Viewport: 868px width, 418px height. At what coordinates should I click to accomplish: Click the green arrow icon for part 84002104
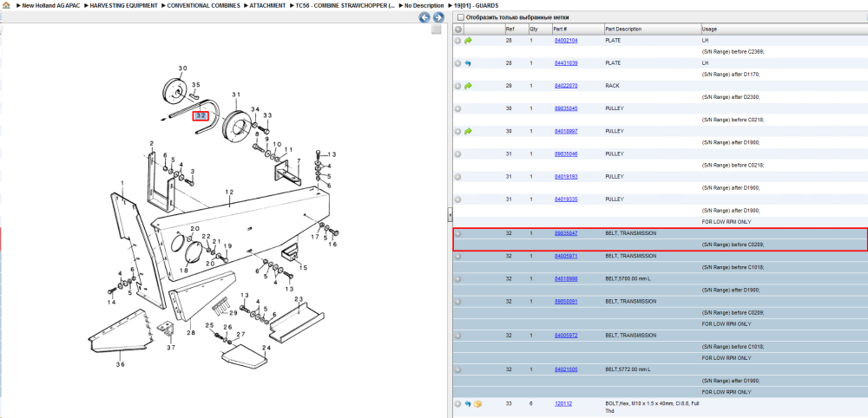click(x=468, y=41)
